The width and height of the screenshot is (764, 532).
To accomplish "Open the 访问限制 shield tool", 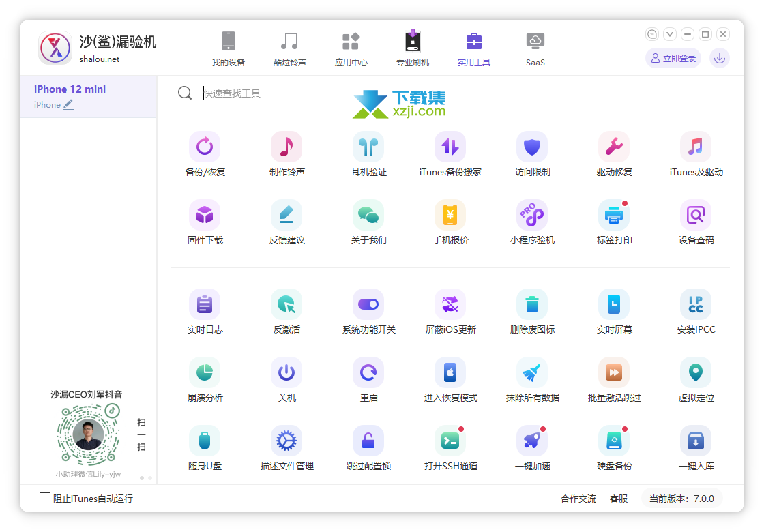I will 532,147.
